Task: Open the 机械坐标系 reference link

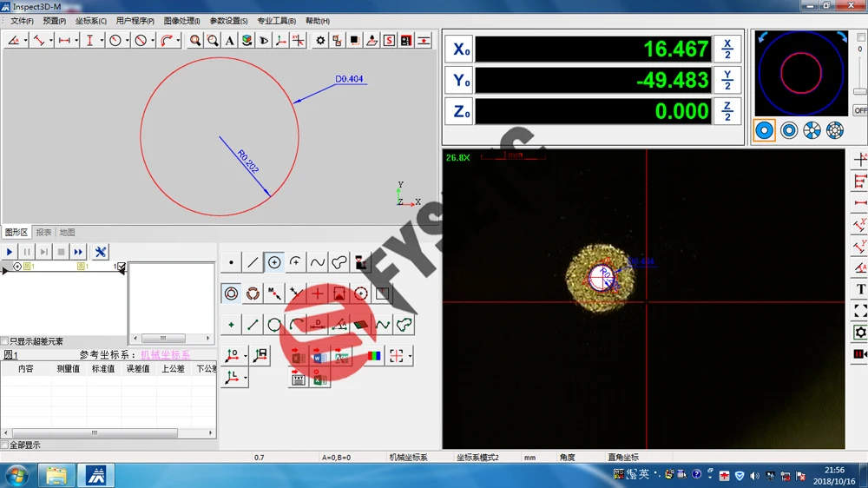Action: (x=165, y=354)
